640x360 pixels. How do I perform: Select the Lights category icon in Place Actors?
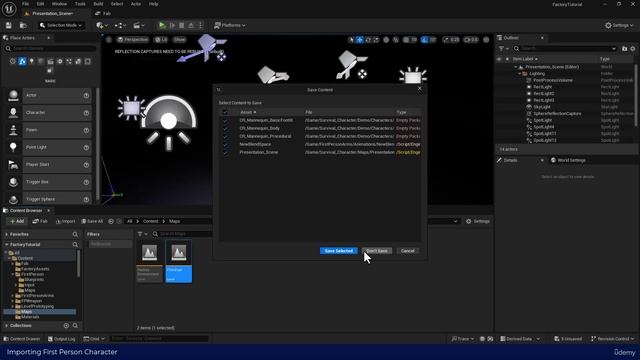(31, 61)
